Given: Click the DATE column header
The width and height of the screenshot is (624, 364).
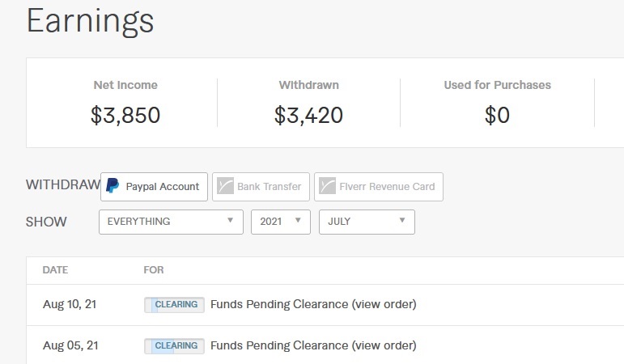Looking at the screenshot, I should [55, 270].
